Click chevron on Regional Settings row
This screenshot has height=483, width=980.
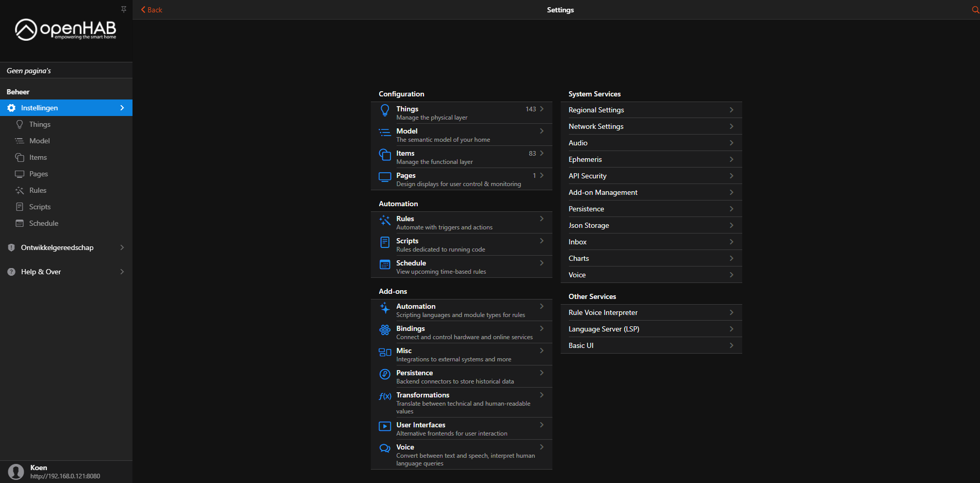click(731, 110)
